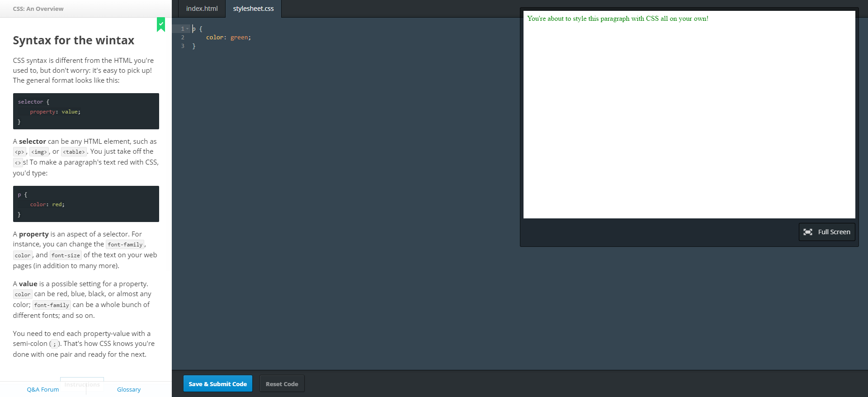Image resolution: width=868 pixels, height=397 pixels.
Task: Open the Q&A Forum link
Action: pyautogui.click(x=43, y=389)
